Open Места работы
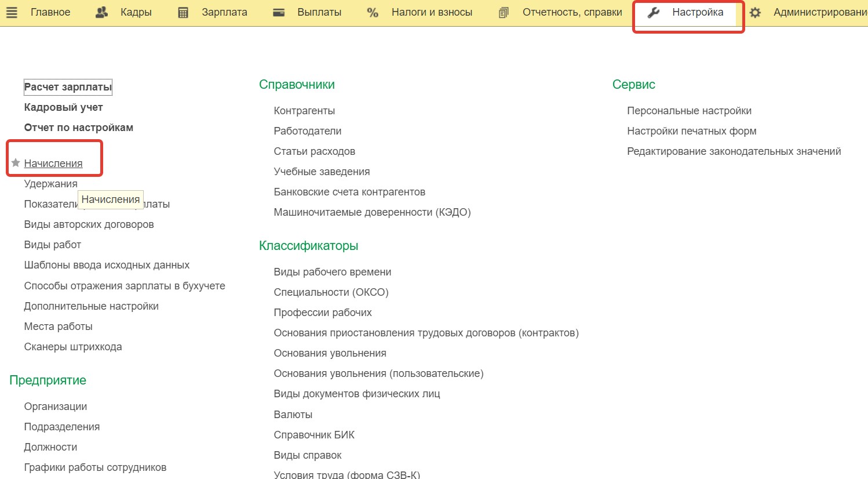This screenshot has width=868, height=479. (58, 326)
